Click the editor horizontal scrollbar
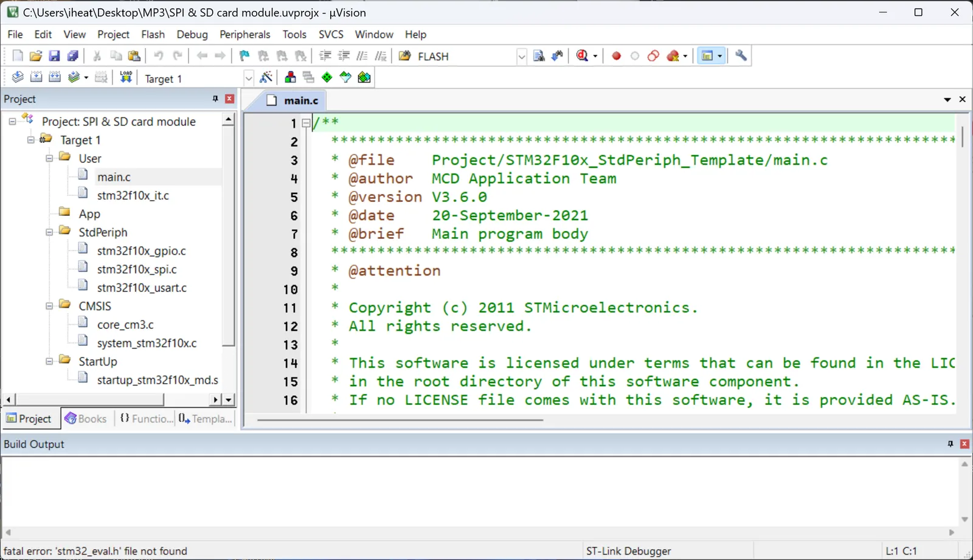 pos(400,420)
